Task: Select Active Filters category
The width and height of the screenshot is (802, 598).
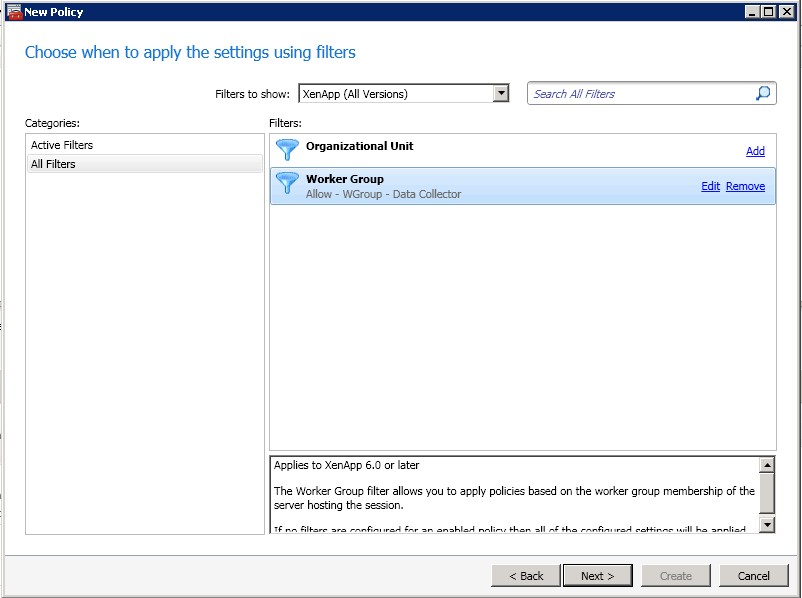Action: (62, 145)
